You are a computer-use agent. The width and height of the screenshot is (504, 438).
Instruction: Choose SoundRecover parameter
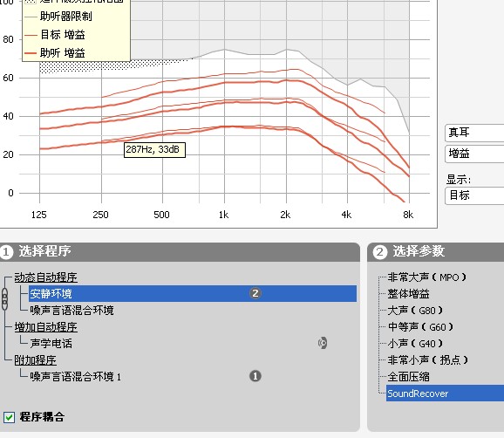coord(445,394)
